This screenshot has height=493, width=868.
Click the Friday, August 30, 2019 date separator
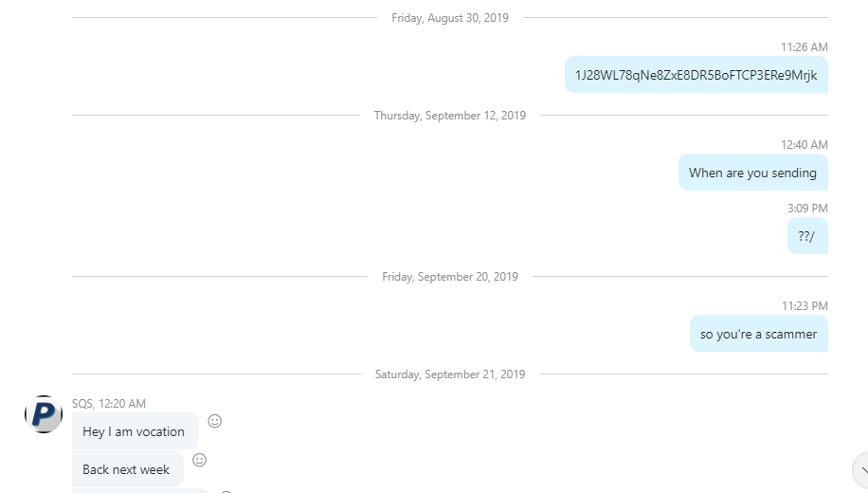click(x=450, y=18)
